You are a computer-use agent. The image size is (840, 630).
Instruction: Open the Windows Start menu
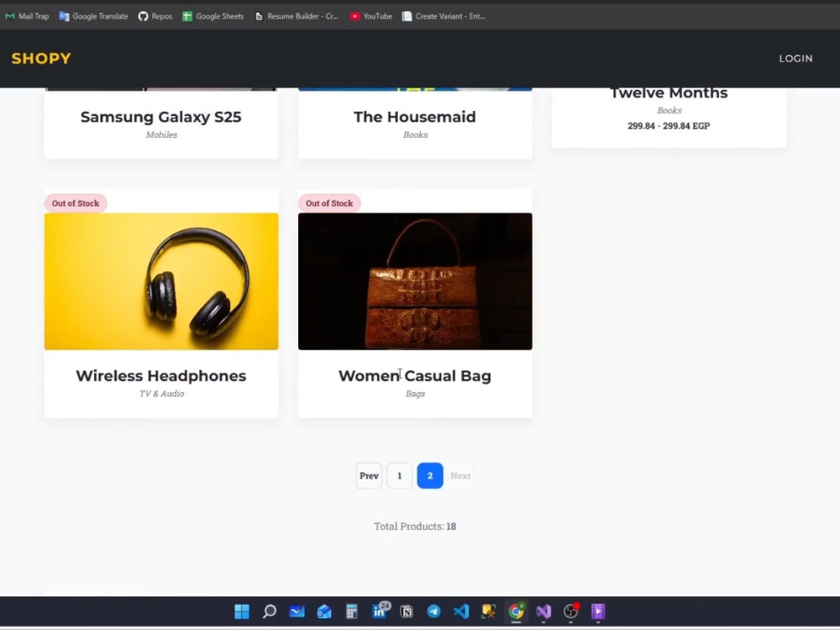pyautogui.click(x=242, y=612)
